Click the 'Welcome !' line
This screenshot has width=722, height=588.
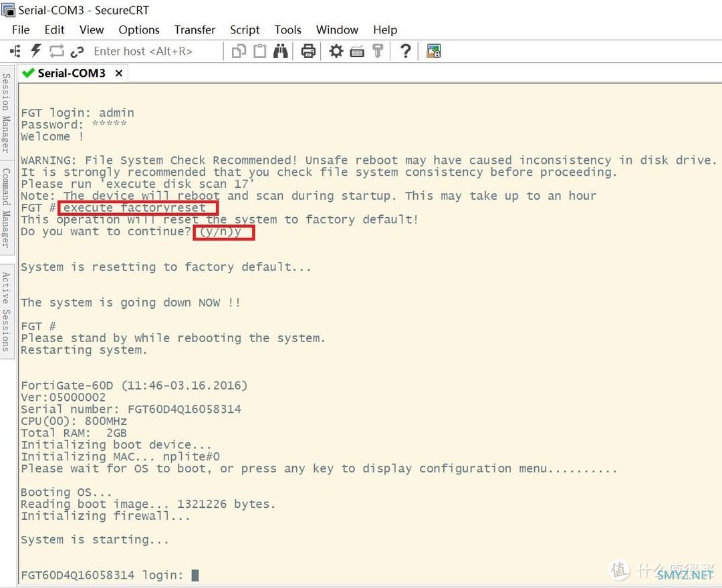tap(52, 137)
